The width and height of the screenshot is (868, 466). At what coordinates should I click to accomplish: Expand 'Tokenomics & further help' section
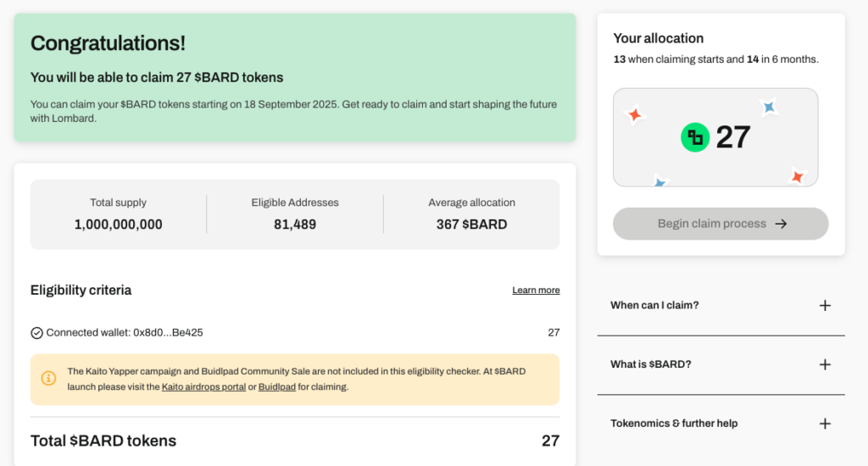point(721,424)
